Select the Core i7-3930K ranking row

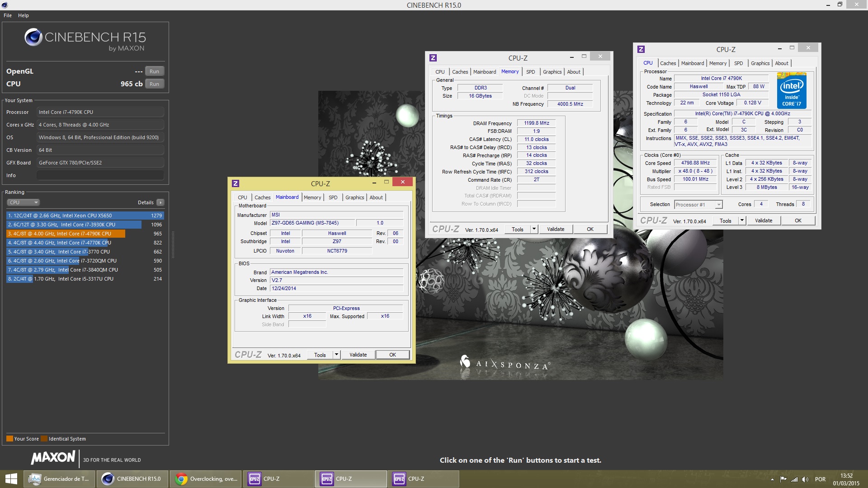[x=85, y=225]
